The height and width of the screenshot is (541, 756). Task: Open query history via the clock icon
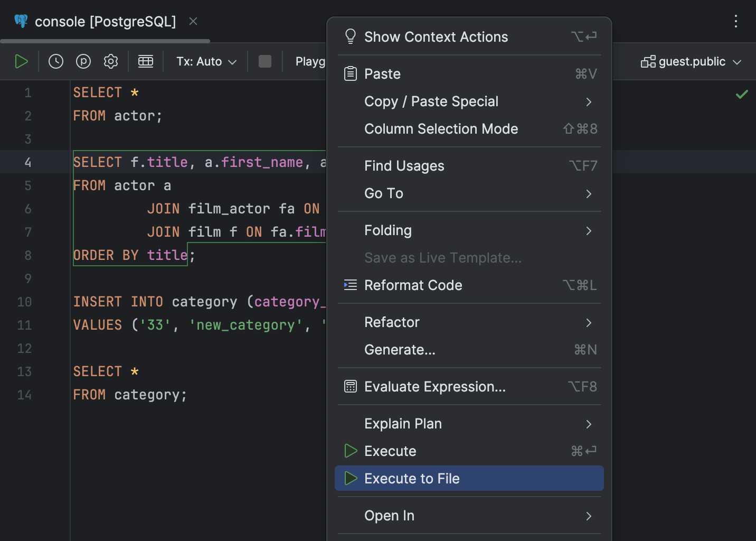[55, 61]
